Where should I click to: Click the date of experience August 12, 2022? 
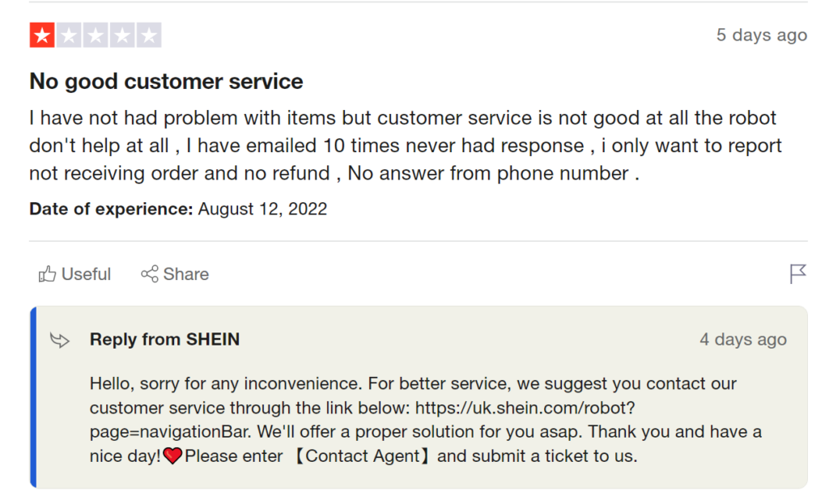click(x=262, y=209)
